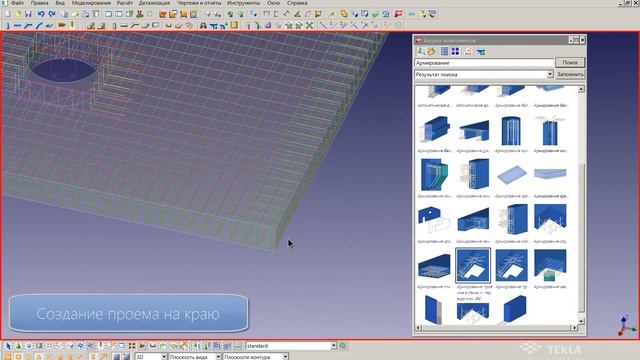Toggle the second orange square snap switch
This screenshot has width=640, height=360.
pos(18,356)
